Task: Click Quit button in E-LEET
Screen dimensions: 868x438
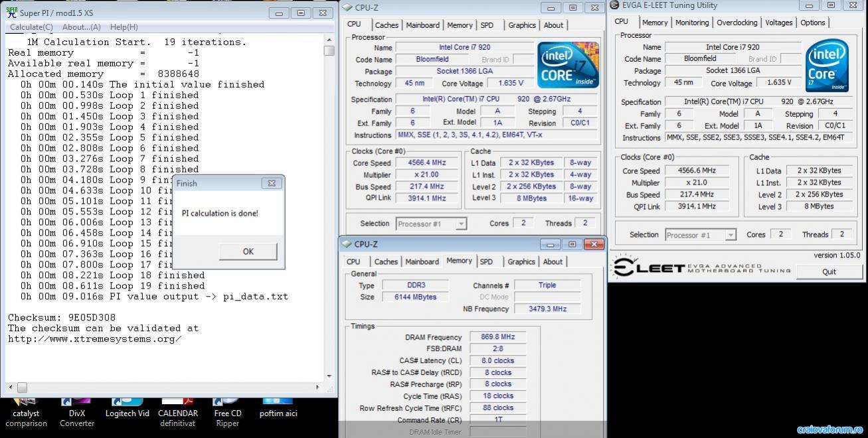Action: coord(829,271)
